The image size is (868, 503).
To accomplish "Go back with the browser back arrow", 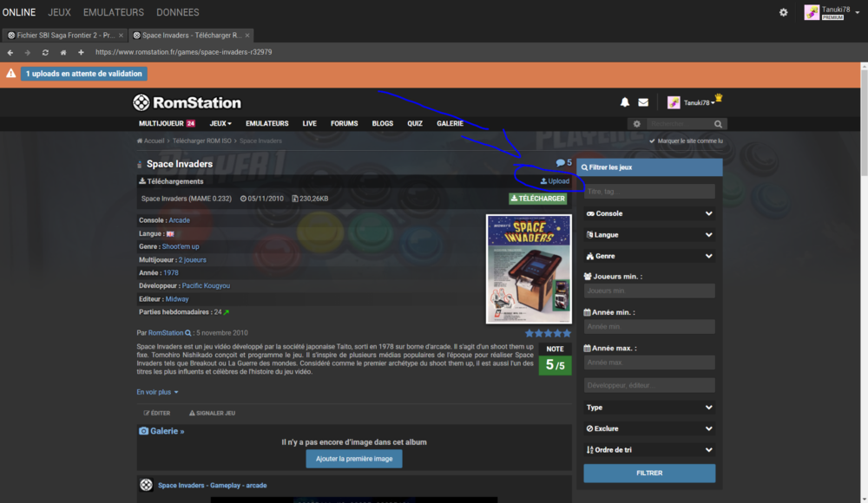I will coord(10,53).
